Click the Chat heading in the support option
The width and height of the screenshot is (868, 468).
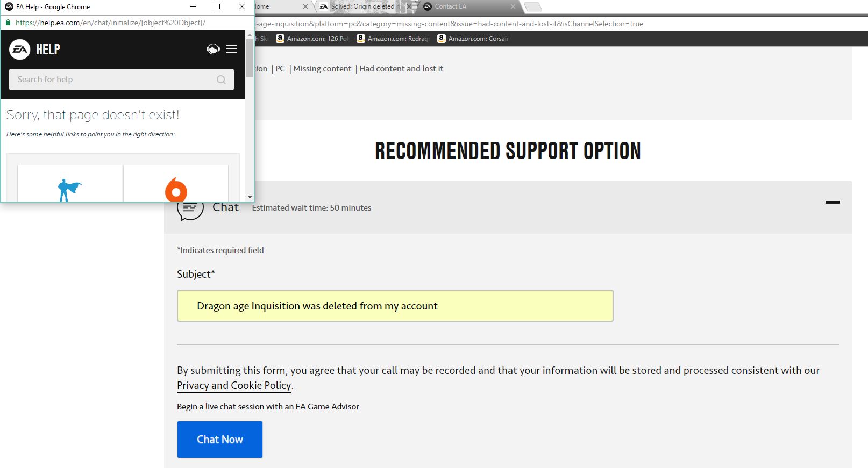coord(225,207)
